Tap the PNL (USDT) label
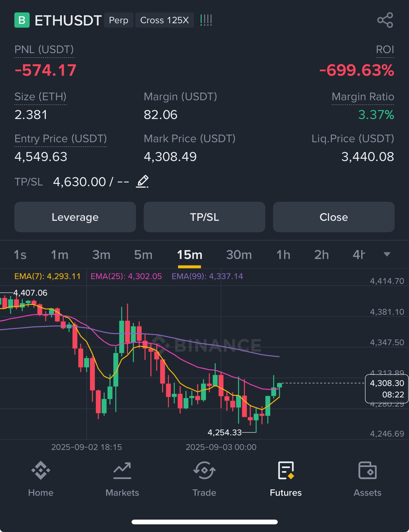409x532 pixels. tap(44, 49)
